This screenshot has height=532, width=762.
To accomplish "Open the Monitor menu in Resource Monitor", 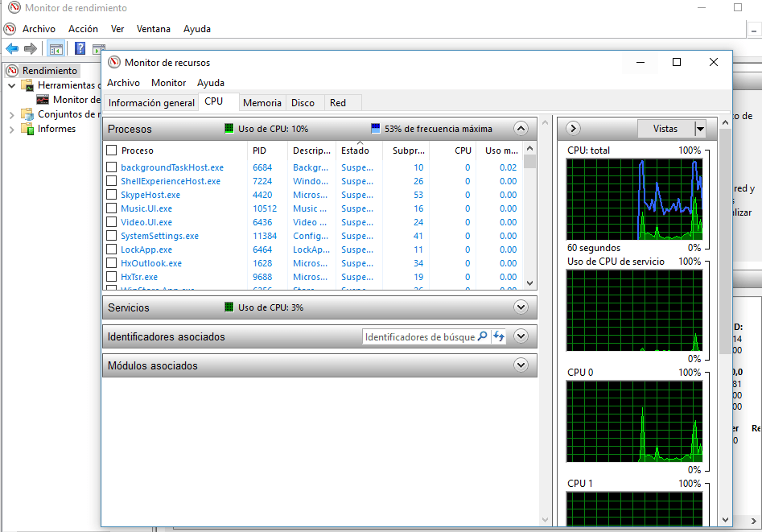I will [168, 83].
